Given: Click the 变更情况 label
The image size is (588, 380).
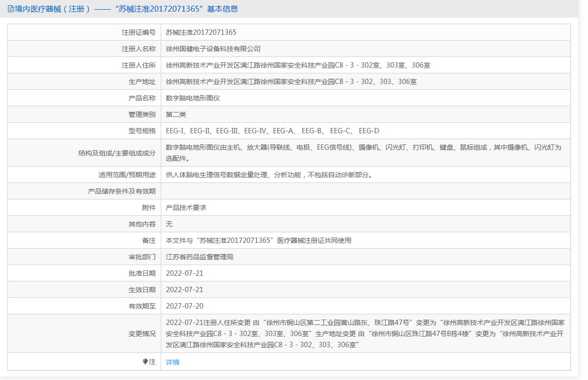Looking at the screenshot, I should point(142,334).
